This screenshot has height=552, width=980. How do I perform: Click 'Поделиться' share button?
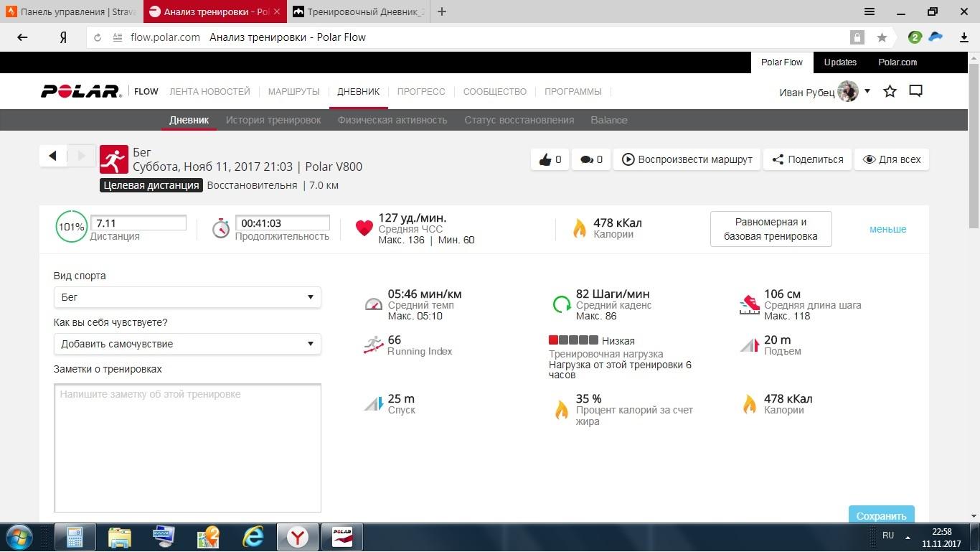pyautogui.click(x=807, y=159)
